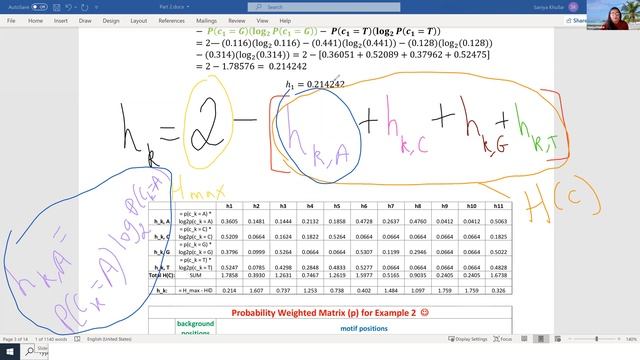Switch to the Home tab
This screenshot has width=640, height=360.
click(x=35, y=21)
